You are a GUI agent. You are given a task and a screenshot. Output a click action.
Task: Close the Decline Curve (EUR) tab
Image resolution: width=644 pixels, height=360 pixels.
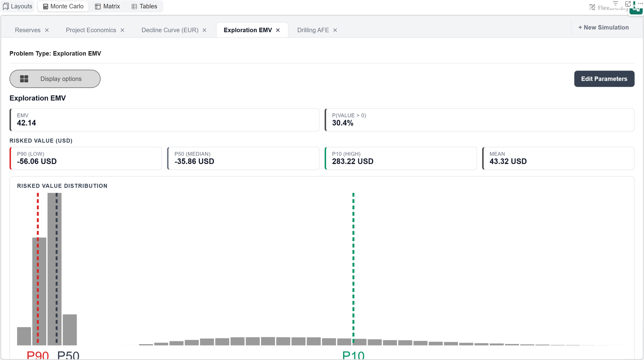(205, 30)
